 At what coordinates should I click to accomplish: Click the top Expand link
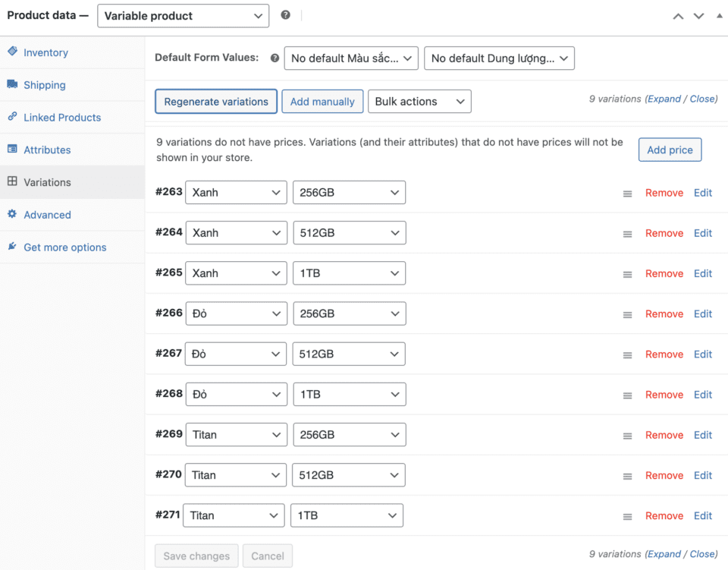(x=664, y=99)
